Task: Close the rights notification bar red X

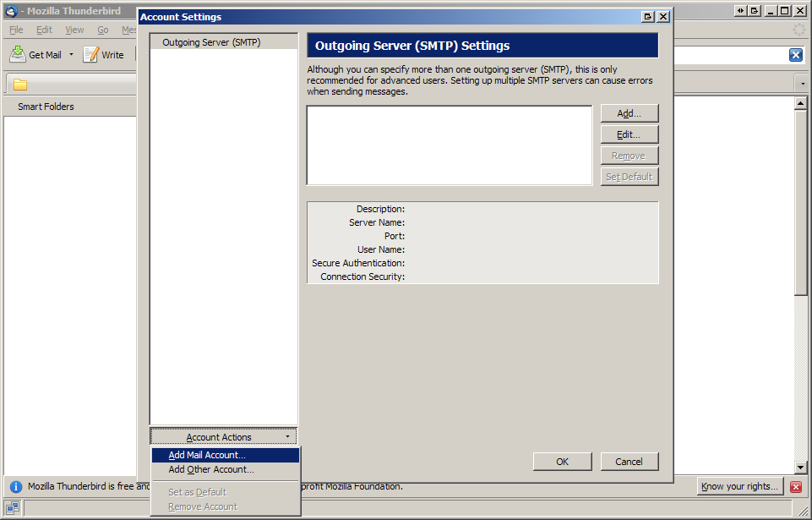Action: pos(795,487)
